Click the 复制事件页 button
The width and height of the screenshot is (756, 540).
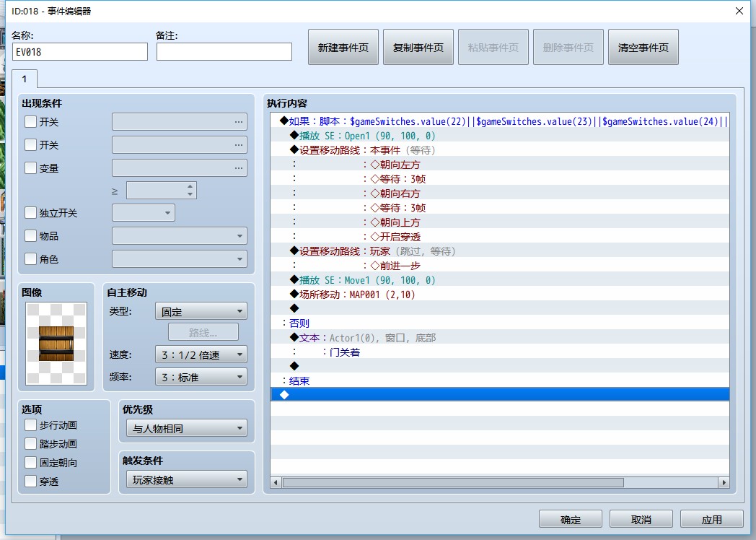(418, 48)
